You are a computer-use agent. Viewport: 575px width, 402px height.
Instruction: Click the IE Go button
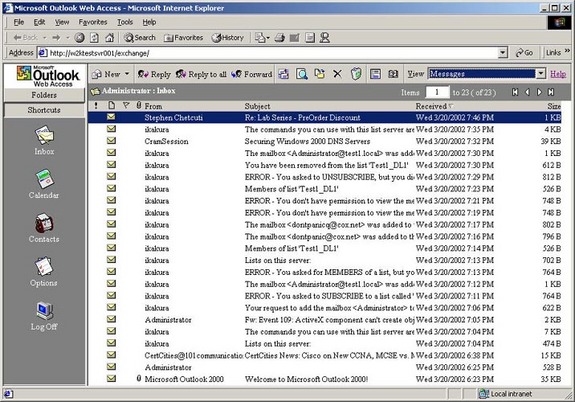[x=524, y=53]
